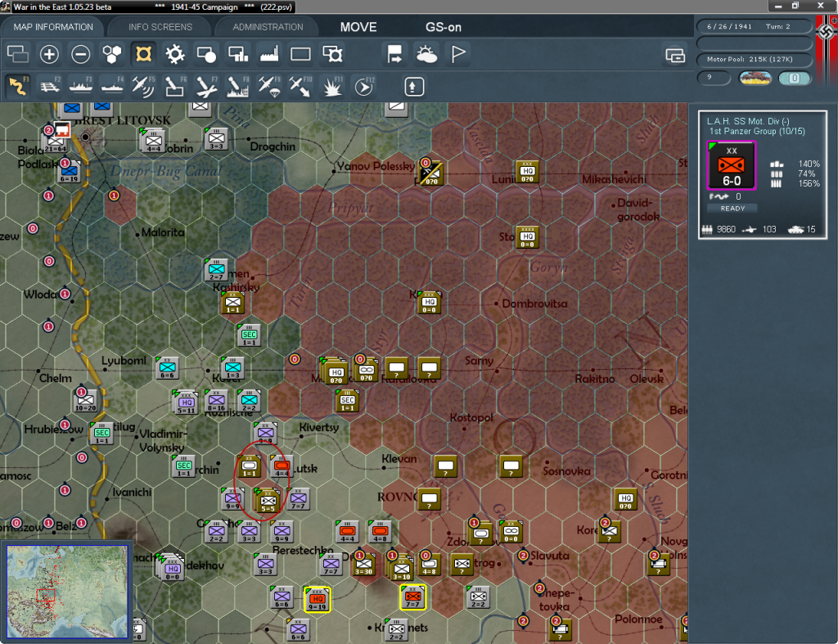Toggle the unit counter mode icon (rectangle with circle)
The image size is (838, 644).
point(206,54)
